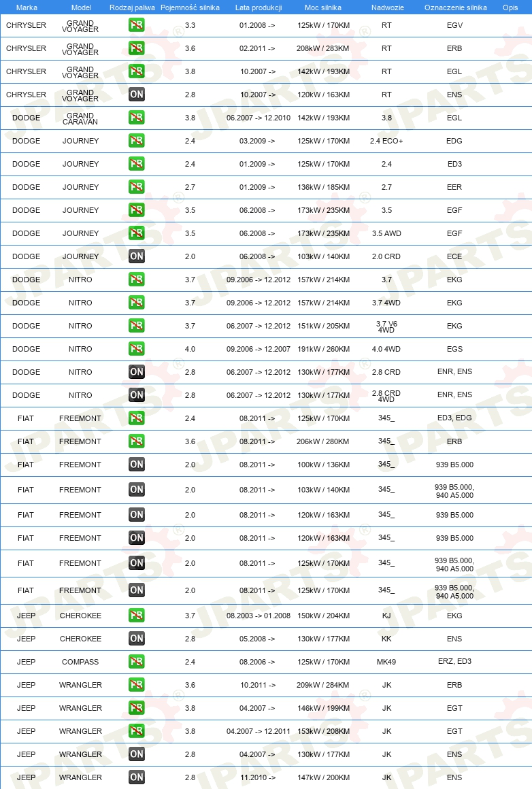Viewport: 532px width, 789px height.
Task: Click diesel ON icon for Chrysler Grand Voyager 2.8
Action: click(136, 95)
